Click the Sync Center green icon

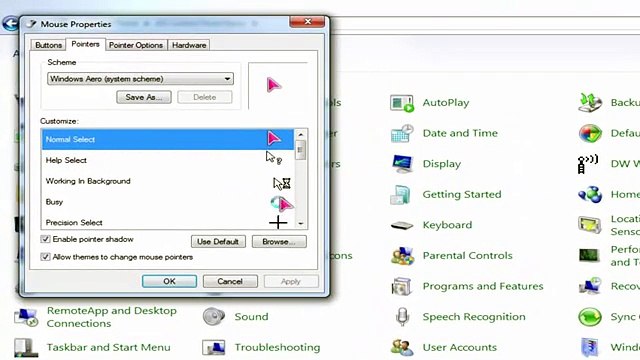(590, 317)
